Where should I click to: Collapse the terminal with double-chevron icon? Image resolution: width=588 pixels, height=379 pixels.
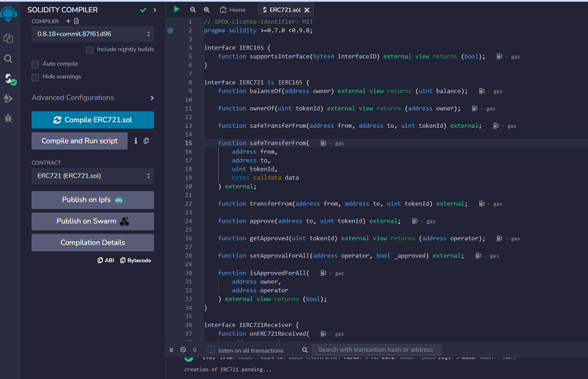172,350
